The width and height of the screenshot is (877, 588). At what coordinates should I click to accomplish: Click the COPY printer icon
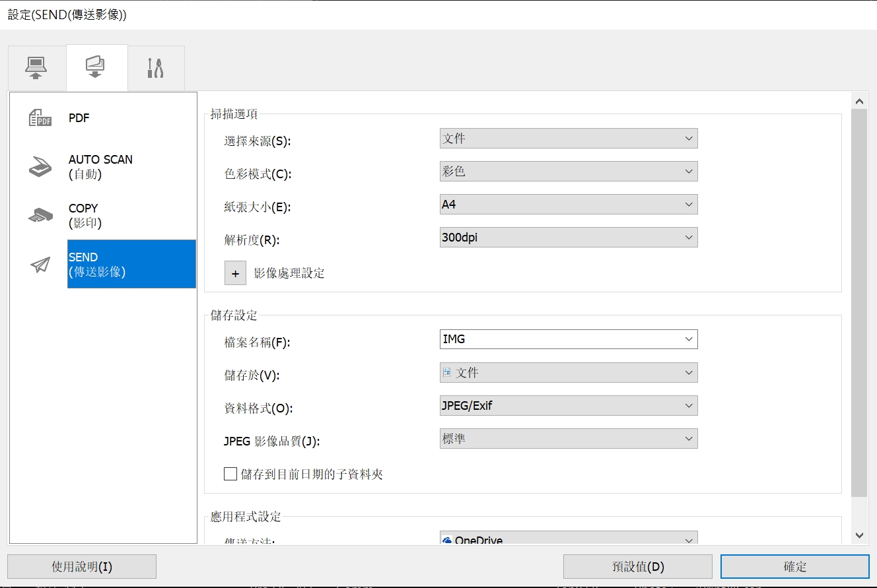click(x=40, y=215)
